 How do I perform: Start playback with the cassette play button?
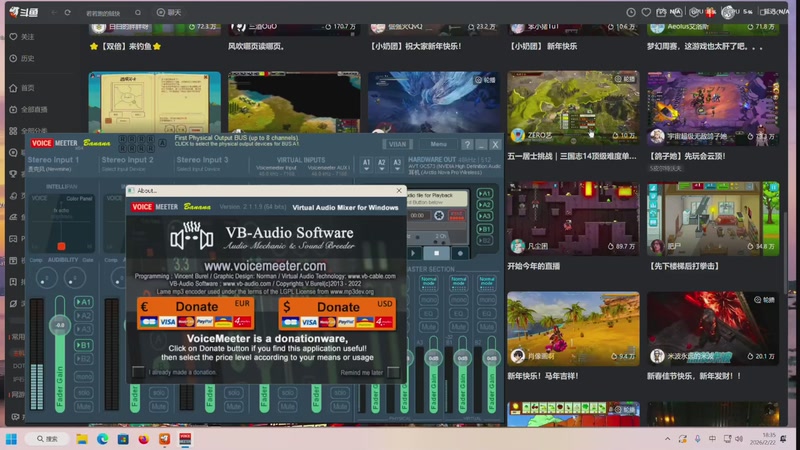pyautogui.click(x=413, y=253)
